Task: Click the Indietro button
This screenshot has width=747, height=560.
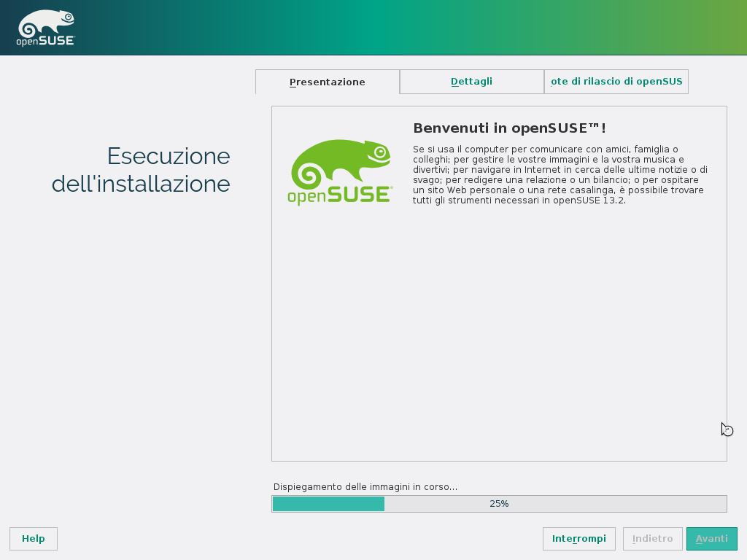Action: pos(653,539)
